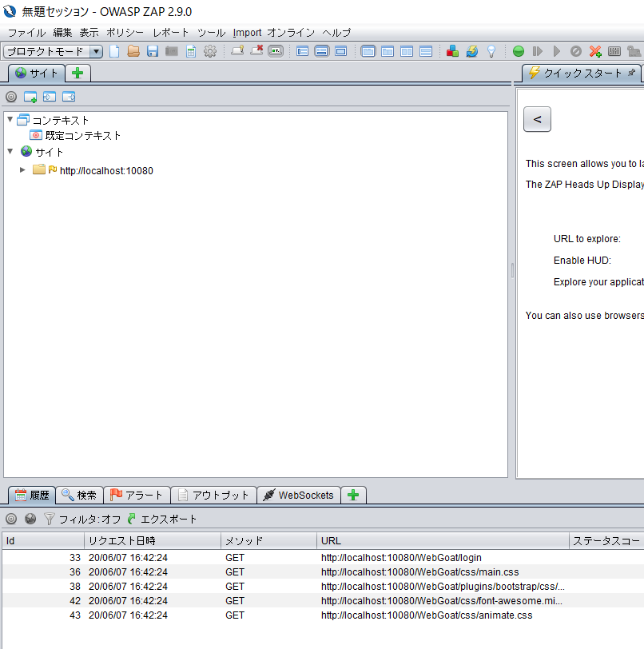Image resolution: width=644 pixels, height=649 pixels.
Task: Expand http://localhost:10080 node
Action: pyautogui.click(x=22, y=170)
